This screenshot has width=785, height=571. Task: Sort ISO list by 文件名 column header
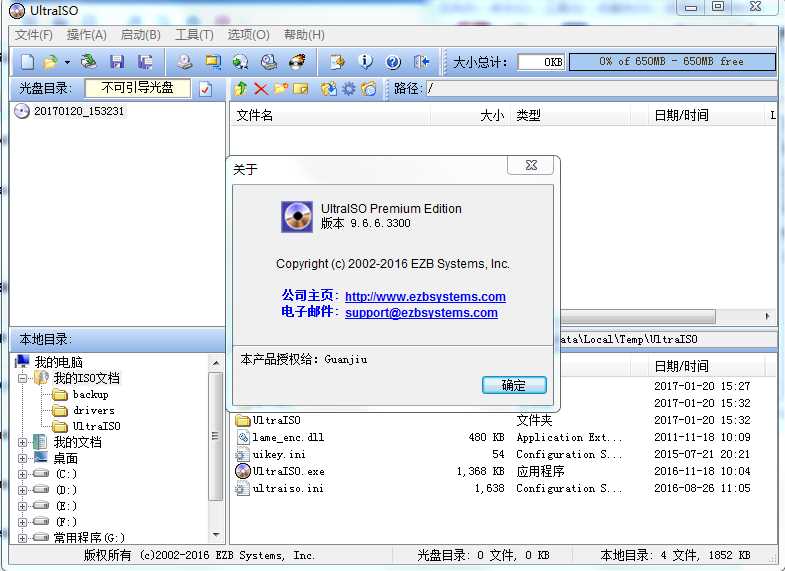[x=330, y=116]
